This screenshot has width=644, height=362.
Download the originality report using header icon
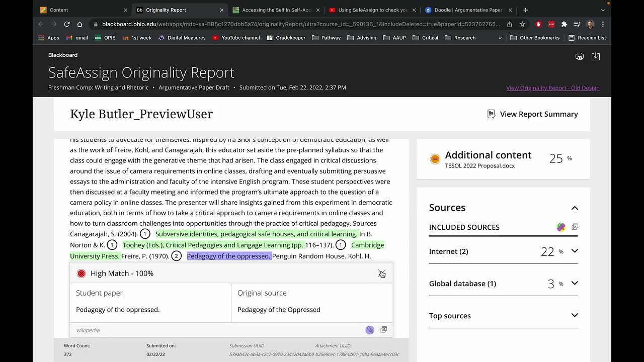pyautogui.click(x=596, y=56)
